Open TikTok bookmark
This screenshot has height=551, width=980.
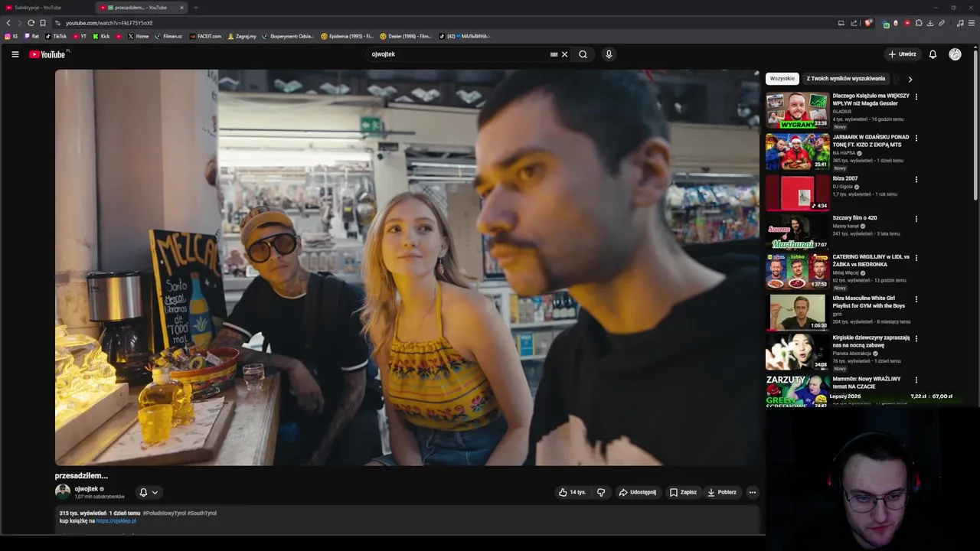[56, 36]
